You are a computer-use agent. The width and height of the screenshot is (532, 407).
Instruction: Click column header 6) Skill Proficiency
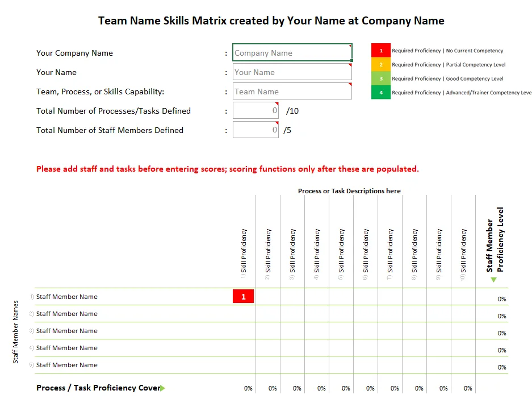(366, 254)
